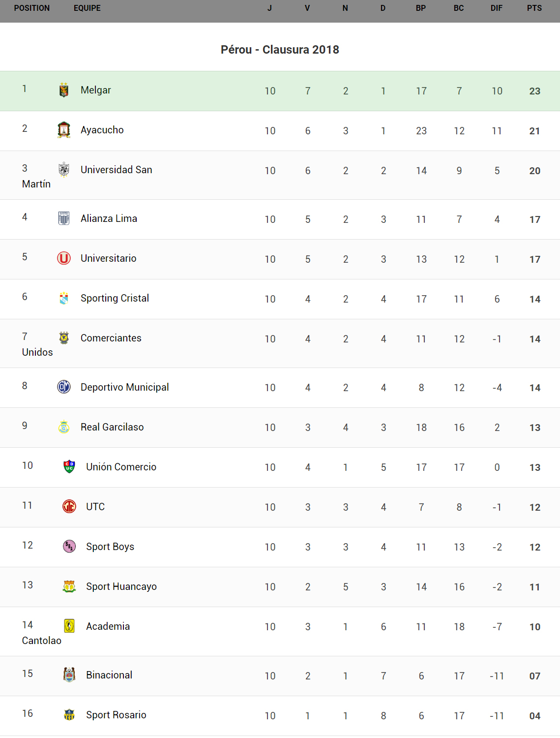This screenshot has height=738, width=560.
Task: Click the Comerciantes Unidos team name
Action: click(111, 338)
